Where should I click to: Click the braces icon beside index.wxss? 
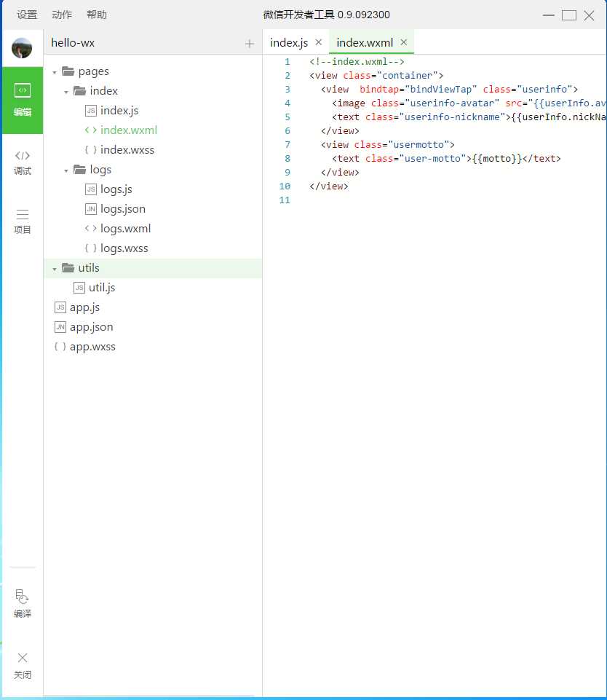point(91,149)
